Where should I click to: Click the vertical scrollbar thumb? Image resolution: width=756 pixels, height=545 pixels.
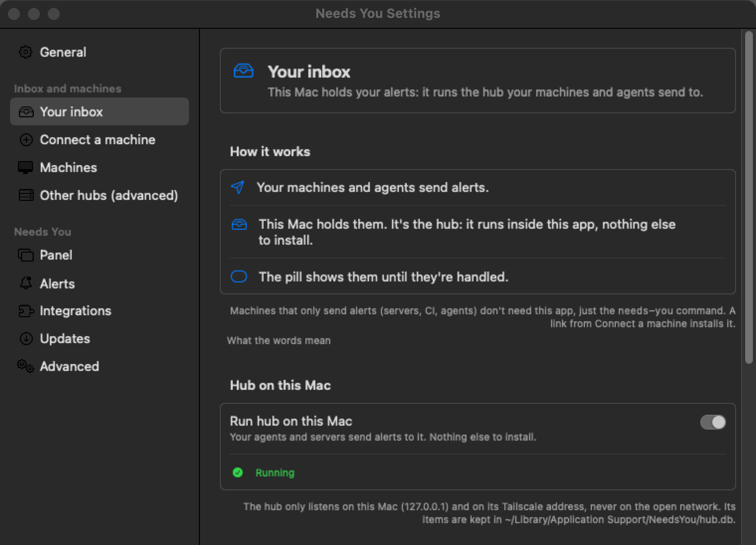click(x=749, y=197)
